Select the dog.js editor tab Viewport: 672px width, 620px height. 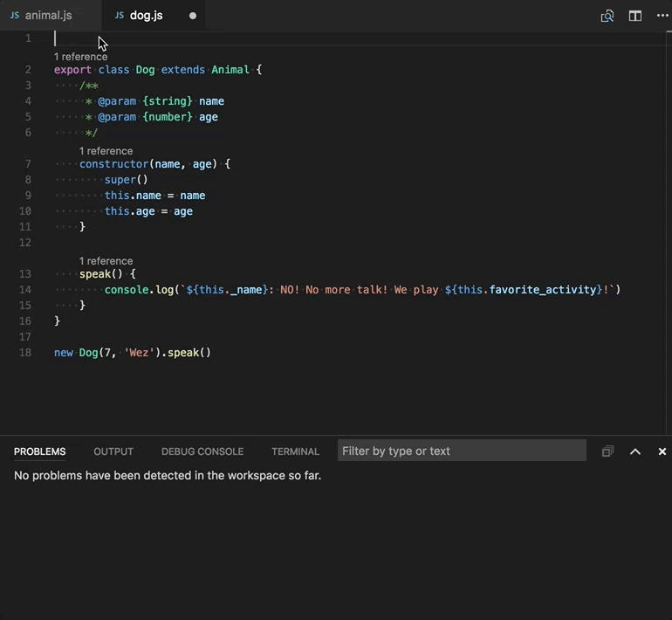coord(146,16)
